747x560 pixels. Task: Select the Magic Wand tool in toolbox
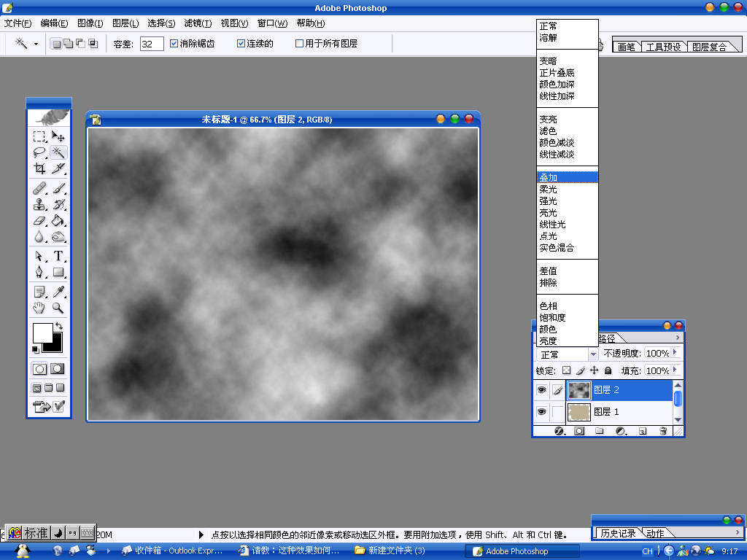pos(58,153)
